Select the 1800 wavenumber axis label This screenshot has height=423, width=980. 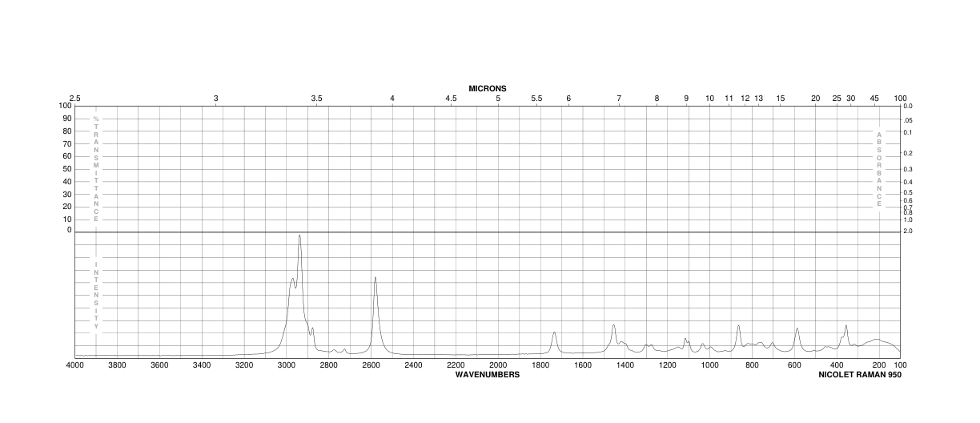540,365
